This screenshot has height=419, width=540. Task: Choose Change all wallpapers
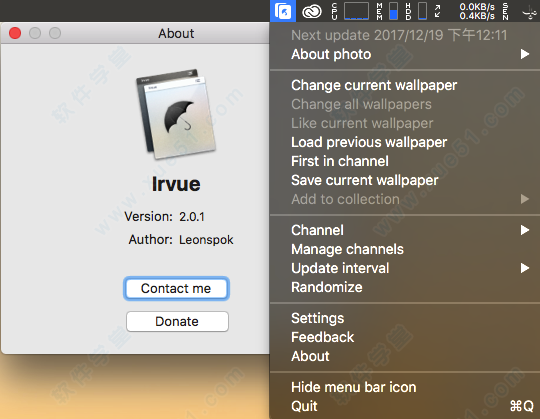[x=361, y=104]
